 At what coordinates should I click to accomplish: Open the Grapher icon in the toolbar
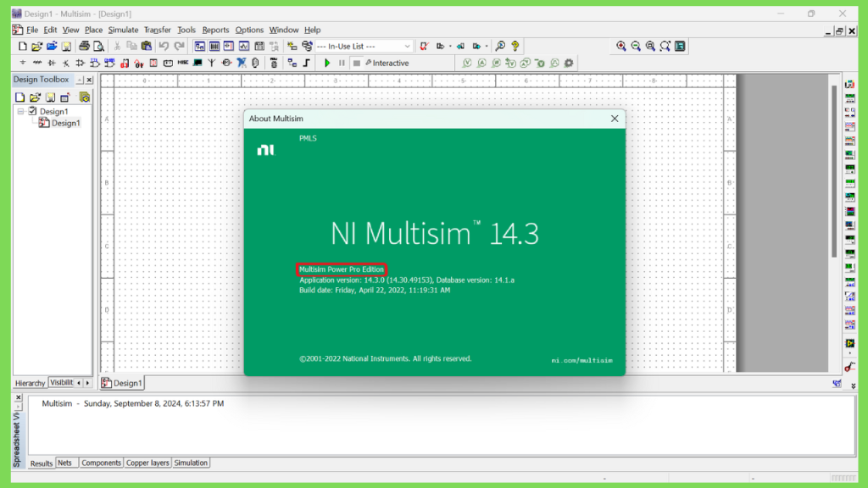click(243, 47)
